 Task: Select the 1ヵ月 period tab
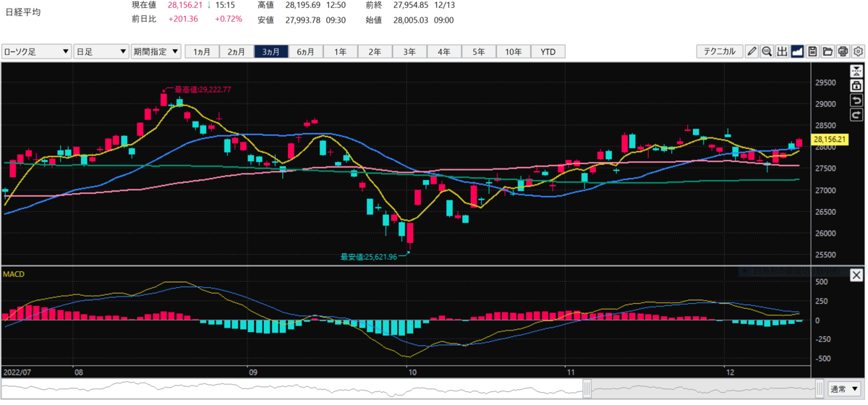point(203,51)
